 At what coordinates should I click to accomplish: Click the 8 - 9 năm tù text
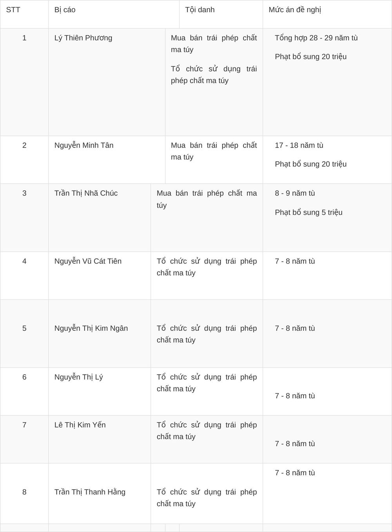click(x=295, y=193)
